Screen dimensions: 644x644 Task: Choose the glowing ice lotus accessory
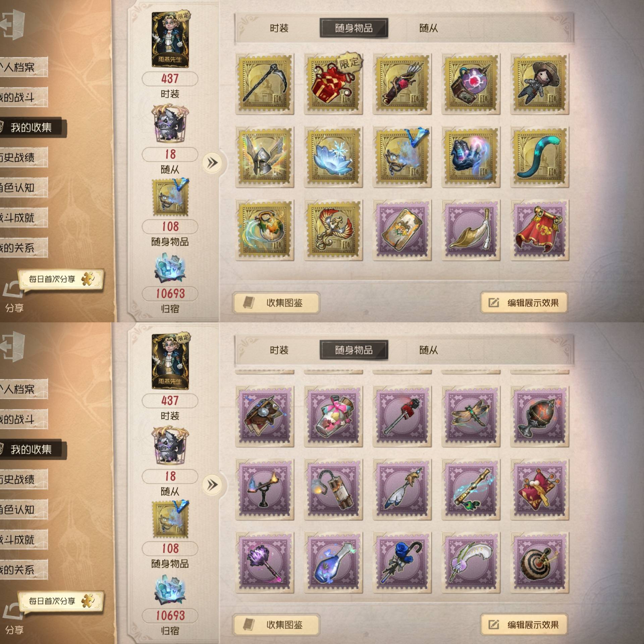point(333,157)
